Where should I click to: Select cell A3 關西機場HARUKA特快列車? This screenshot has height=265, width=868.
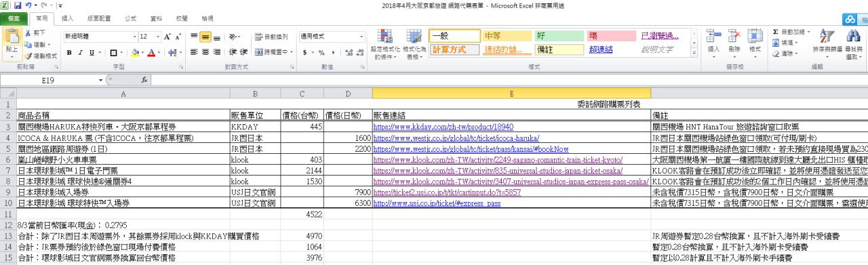click(x=123, y=127)
